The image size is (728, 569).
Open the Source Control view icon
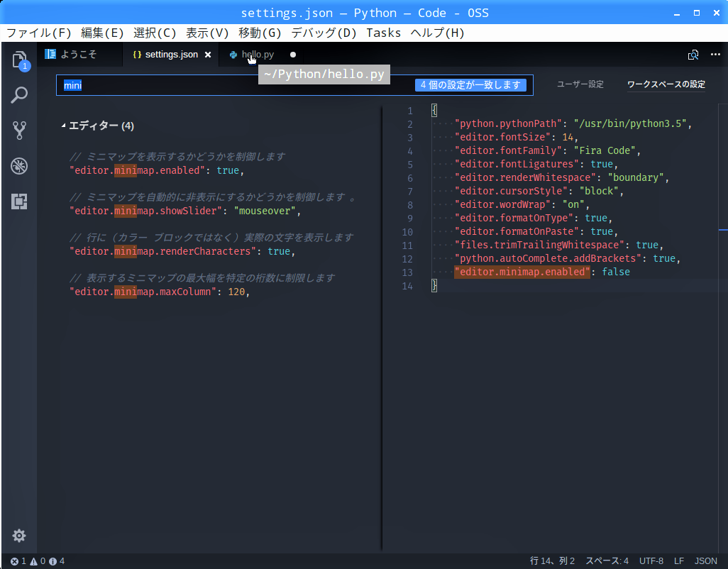pos(19,131)
